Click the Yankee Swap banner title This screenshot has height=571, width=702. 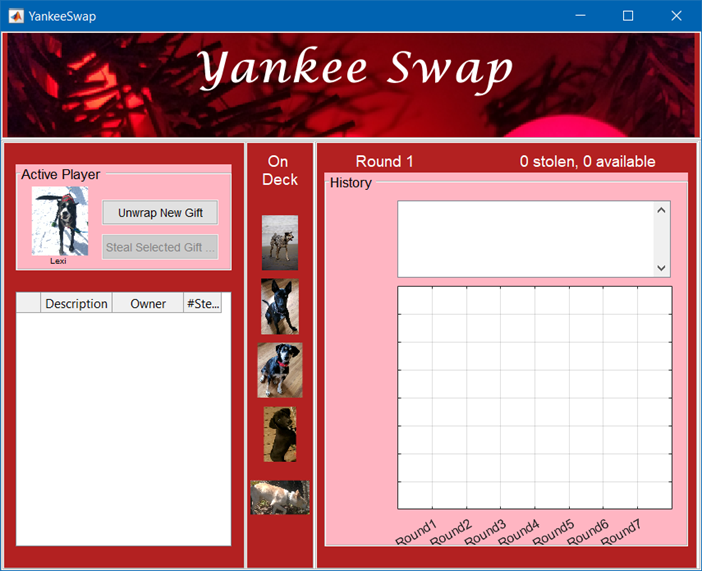(355, 70)
